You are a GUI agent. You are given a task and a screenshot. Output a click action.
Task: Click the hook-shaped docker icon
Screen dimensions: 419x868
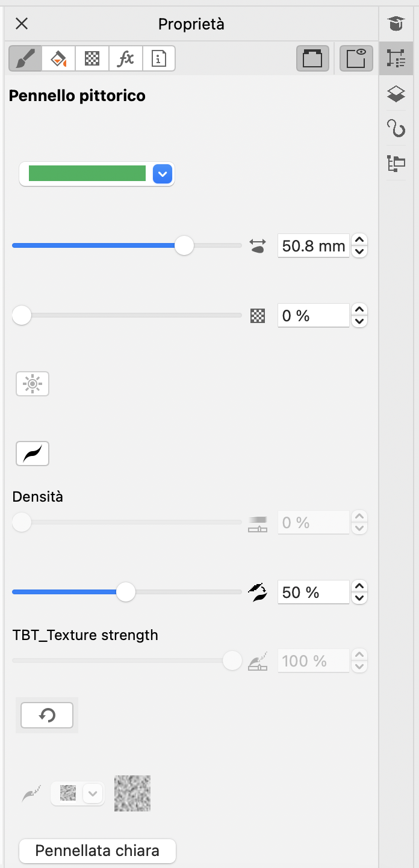[396, 128]
